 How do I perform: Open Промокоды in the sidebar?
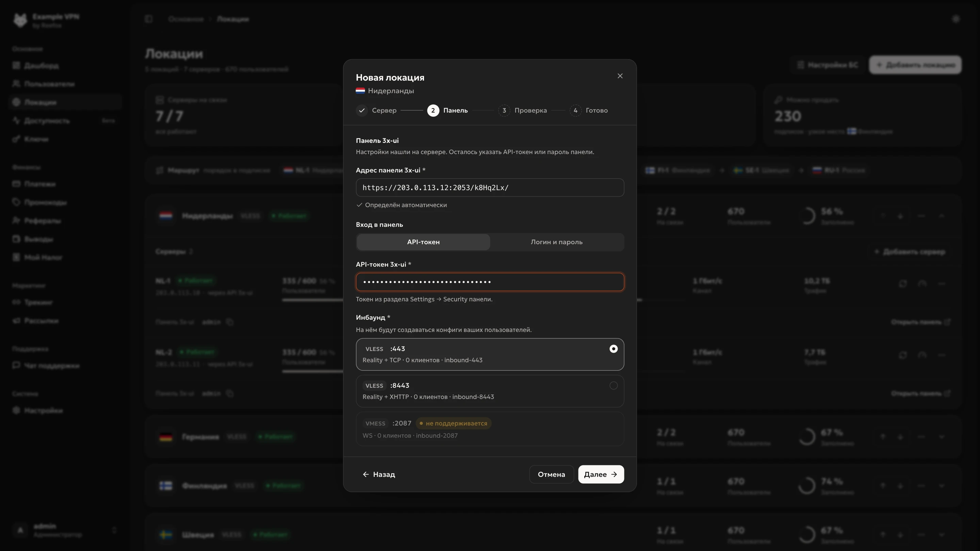pos(65,202)
